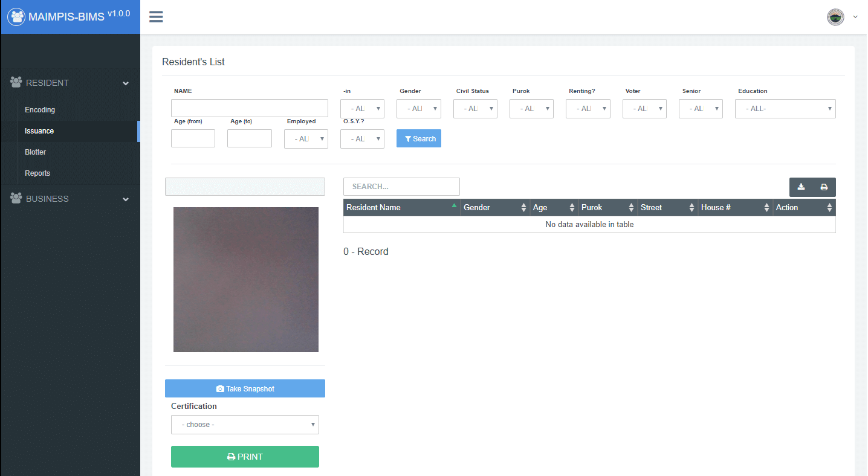Open the Education filter dropdown
The image size is (868, 476).
pos(785,109)
